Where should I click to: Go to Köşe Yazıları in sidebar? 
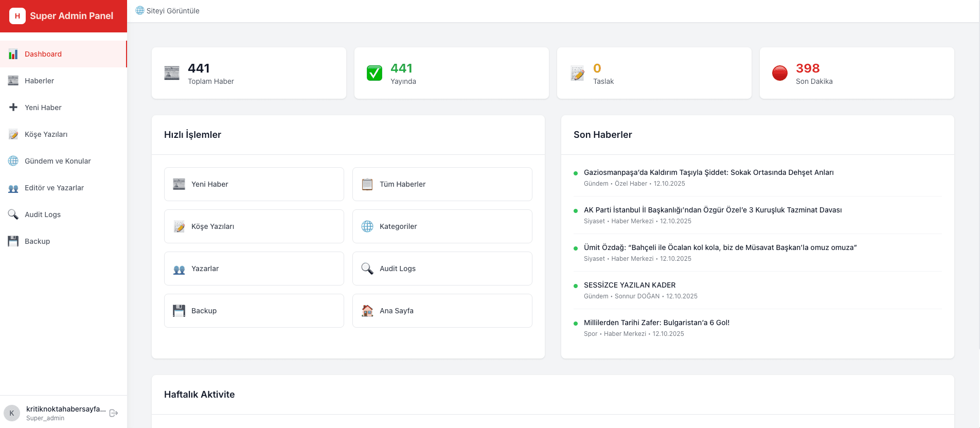tap(63, 134)
